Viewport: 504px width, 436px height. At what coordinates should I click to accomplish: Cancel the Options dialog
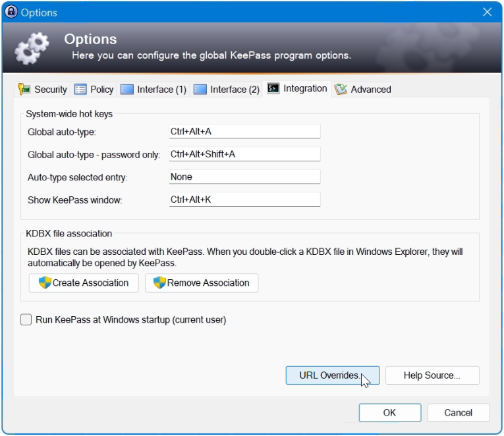[459, 412]
